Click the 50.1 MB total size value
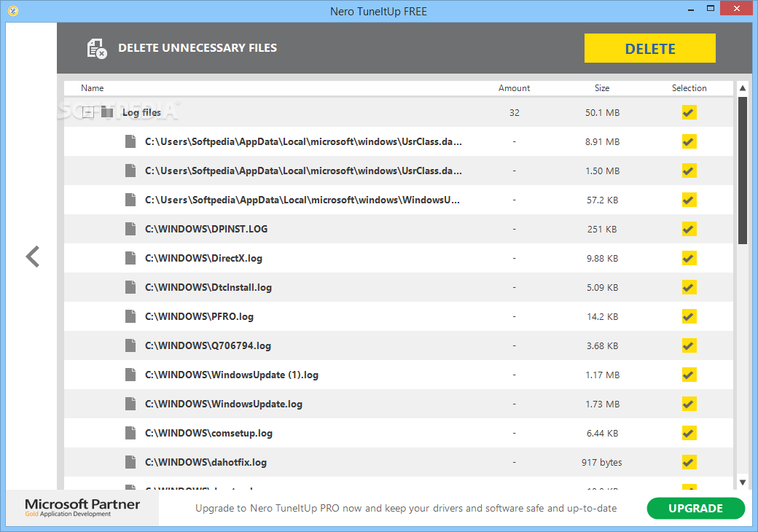 (x=602, y=112)
